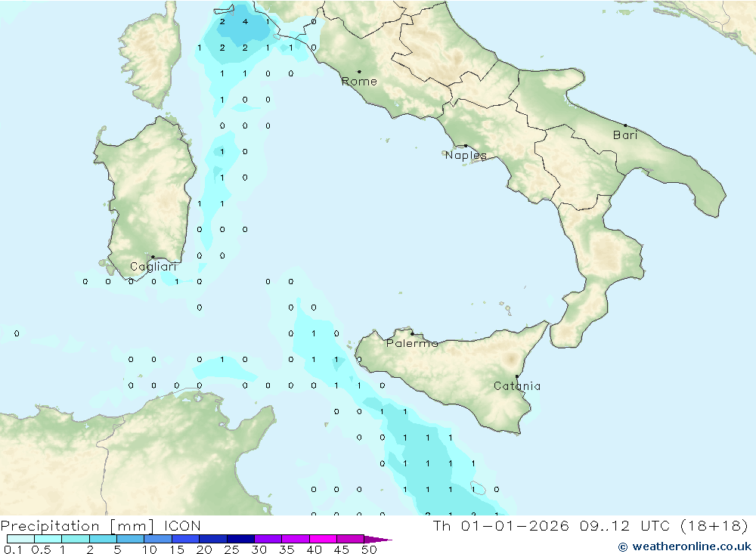
Task: Click the Rome city label
Action: pos(359,82)
